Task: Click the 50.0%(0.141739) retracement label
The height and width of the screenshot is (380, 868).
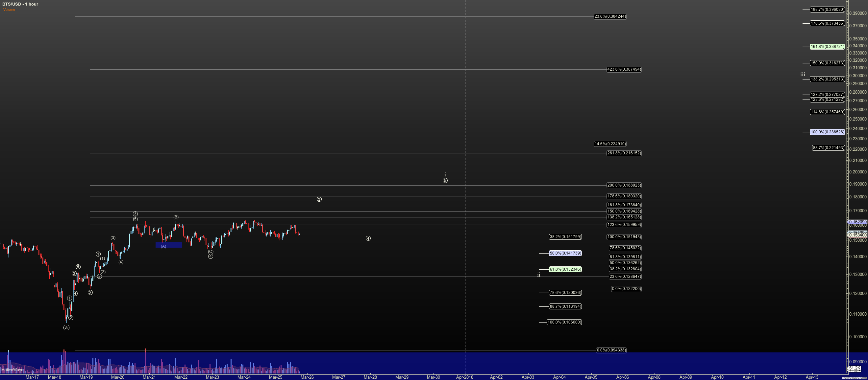Action: [x=565, y=253]
